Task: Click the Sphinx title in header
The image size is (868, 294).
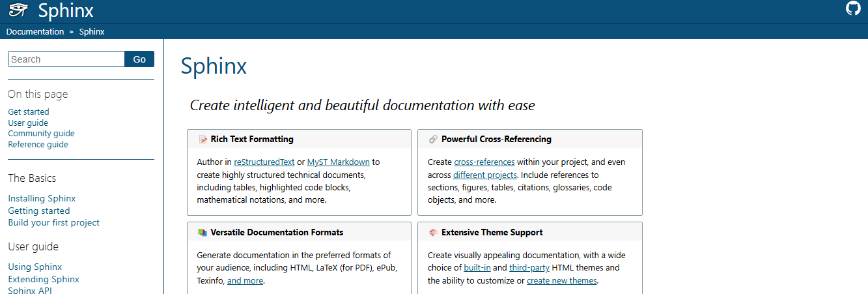Action: pos(66,10)
